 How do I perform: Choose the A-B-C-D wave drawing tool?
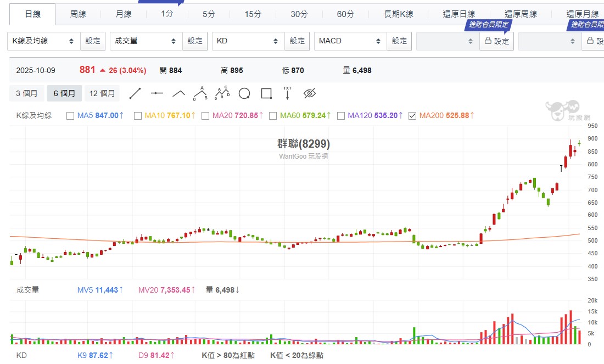(x=222, y=93)
